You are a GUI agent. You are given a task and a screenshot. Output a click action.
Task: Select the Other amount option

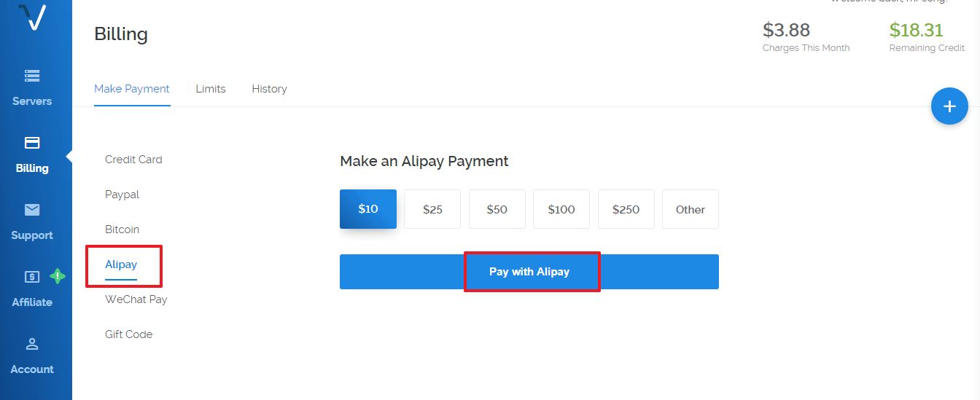pos(691,209)
